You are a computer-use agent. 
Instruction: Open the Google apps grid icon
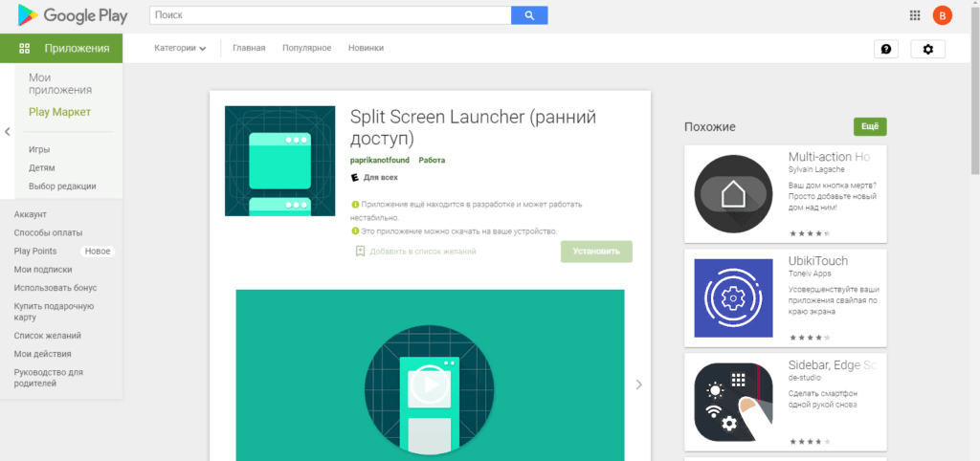coord(914,15)
